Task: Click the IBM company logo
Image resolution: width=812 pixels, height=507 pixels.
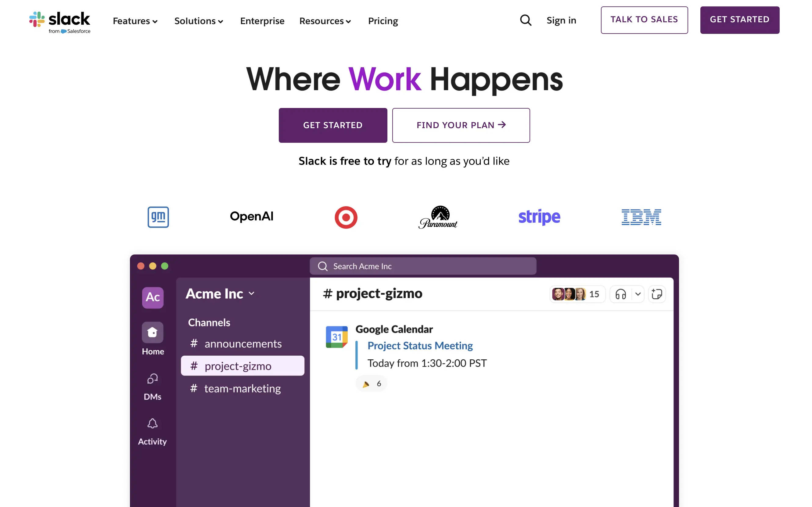Action: (641, 217)
